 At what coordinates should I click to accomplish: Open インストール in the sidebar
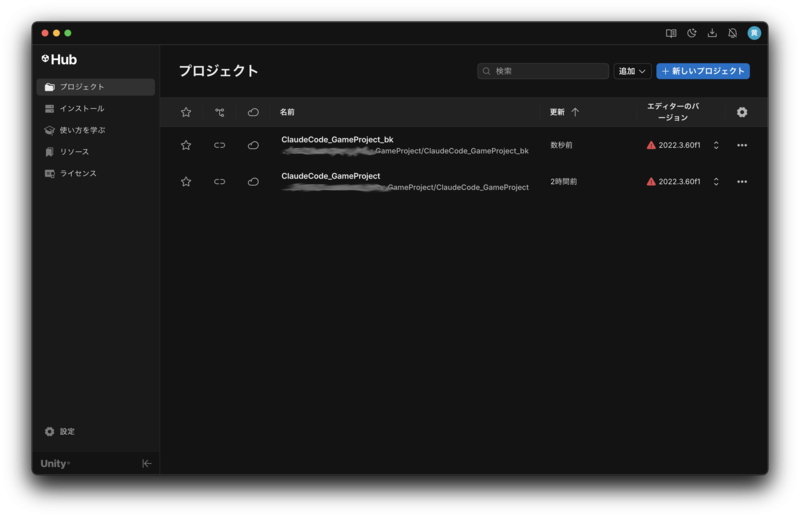click(96, 109)
